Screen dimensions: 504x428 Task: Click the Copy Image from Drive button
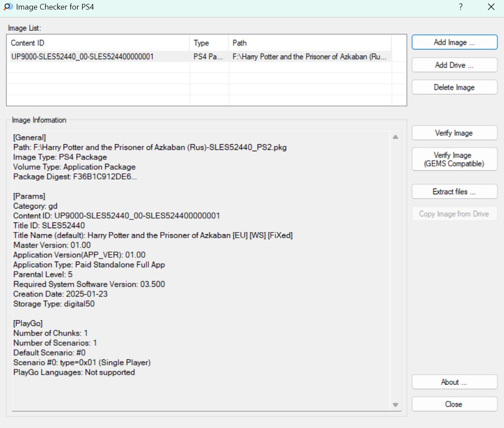(x=454, y=214)
